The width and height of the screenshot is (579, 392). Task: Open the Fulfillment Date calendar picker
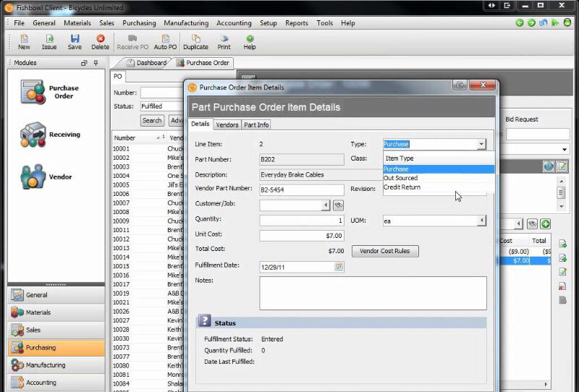338,267
